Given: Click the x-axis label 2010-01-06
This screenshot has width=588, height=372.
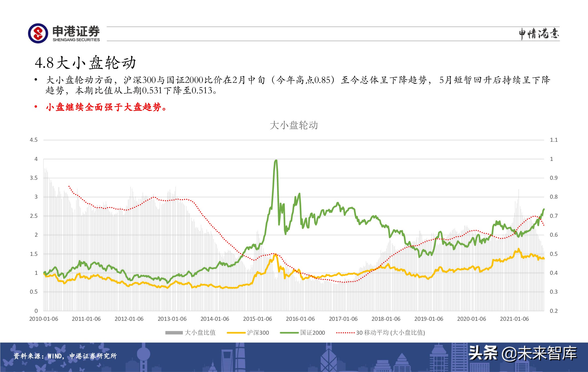Looking at the screenshot, I should coord(44,319).
